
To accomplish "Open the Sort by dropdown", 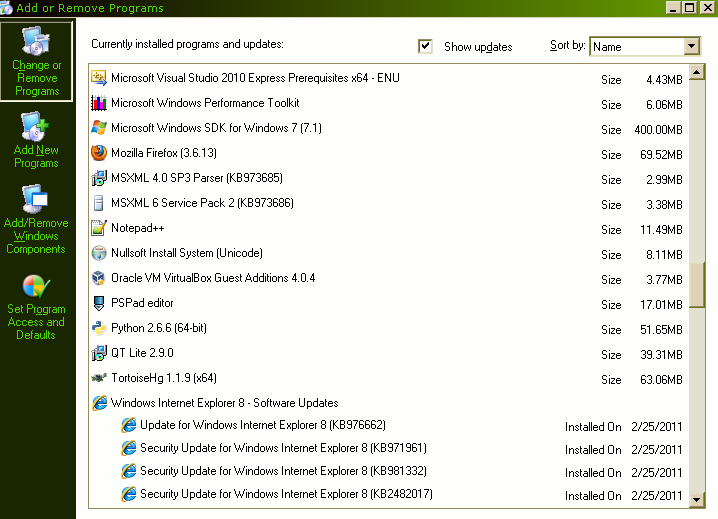I will click(691, 46).
